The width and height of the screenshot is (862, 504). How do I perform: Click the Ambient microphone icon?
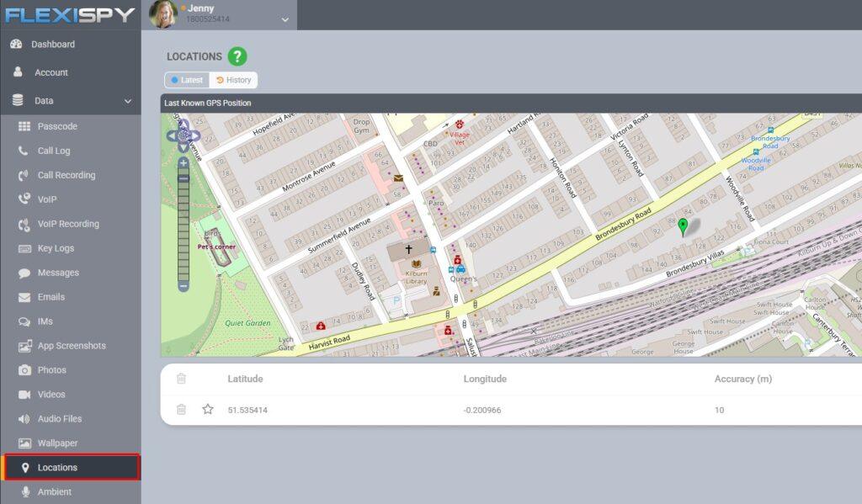coord(24,491)
